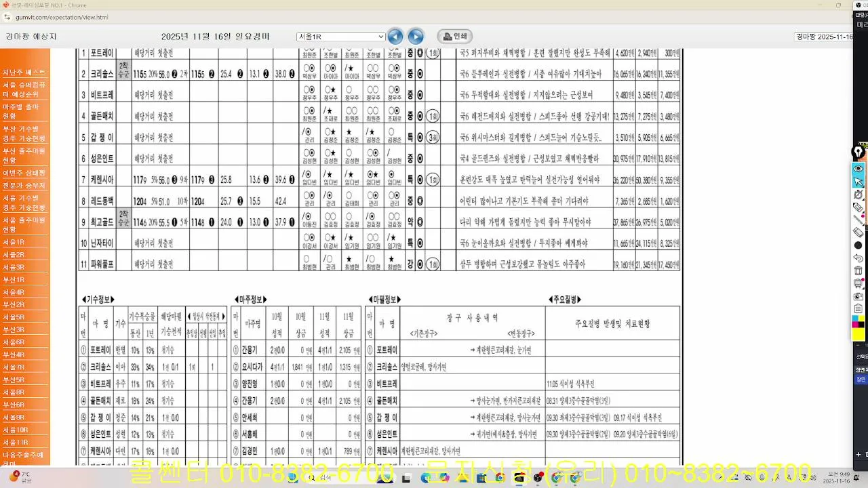Select 부산2R in the sidebar
The image size is (868, 488).
[x=14, y=304]
